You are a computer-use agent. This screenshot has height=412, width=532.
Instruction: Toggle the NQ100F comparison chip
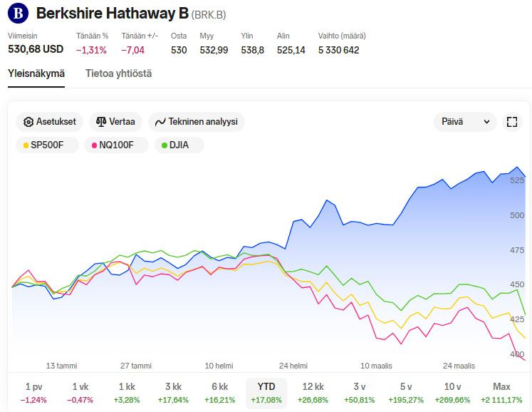click(x=116, y=145)
